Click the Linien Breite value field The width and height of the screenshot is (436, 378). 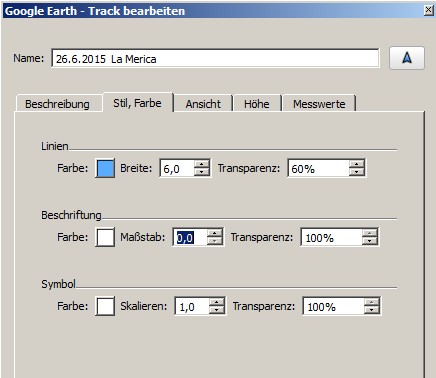(177, 168)
